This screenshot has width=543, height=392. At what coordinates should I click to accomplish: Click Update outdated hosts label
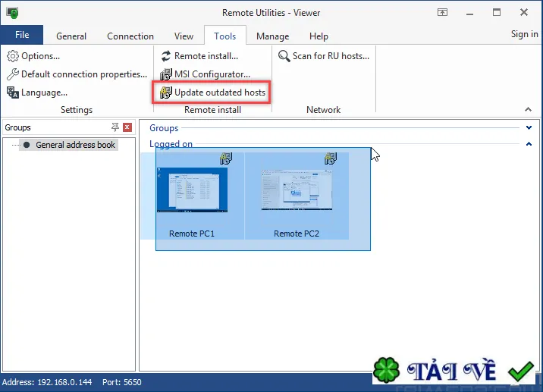220,93
